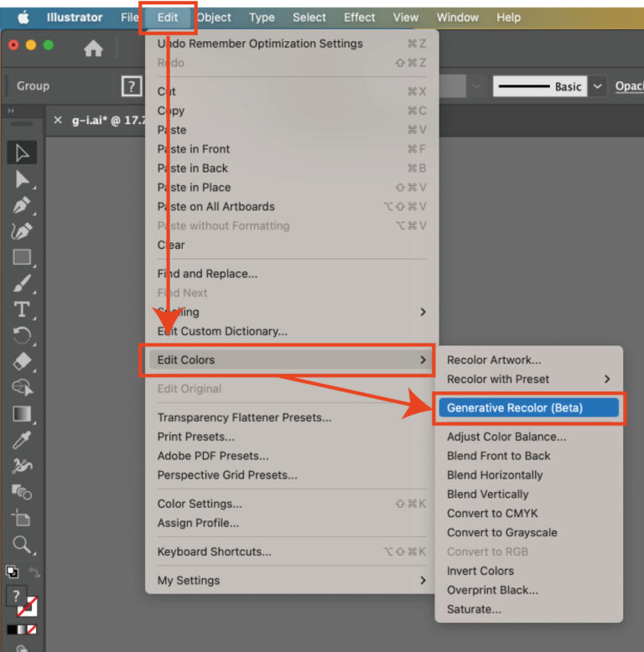This screenshot has width=644, height=652.
Task: Choose the Rectangle tool
Action: click(x=23, y=257)
